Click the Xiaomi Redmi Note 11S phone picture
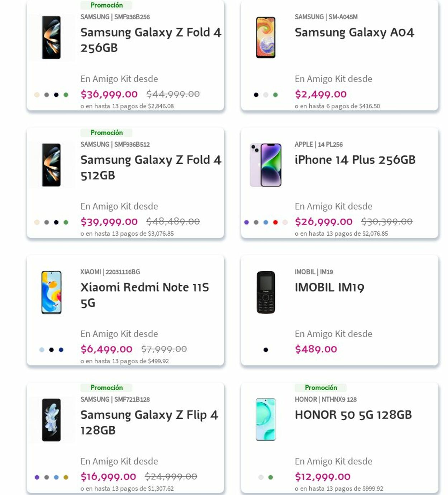Screen dimensions: 448x495 (51, 293)
